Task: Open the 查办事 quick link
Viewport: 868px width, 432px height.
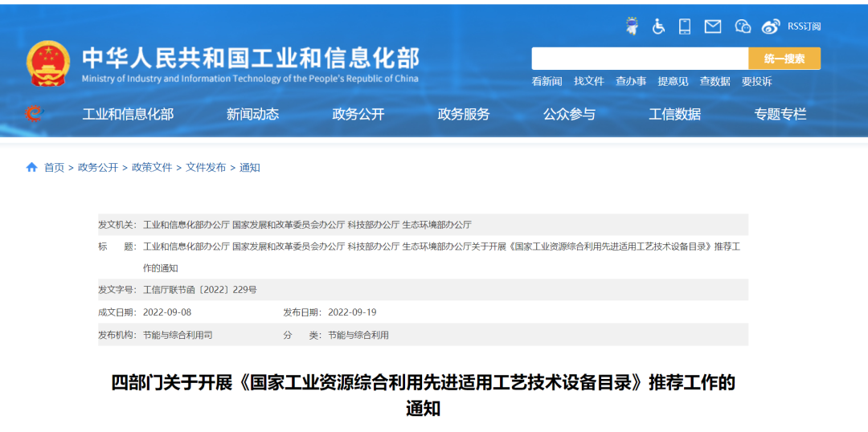Action: point(631,81)
